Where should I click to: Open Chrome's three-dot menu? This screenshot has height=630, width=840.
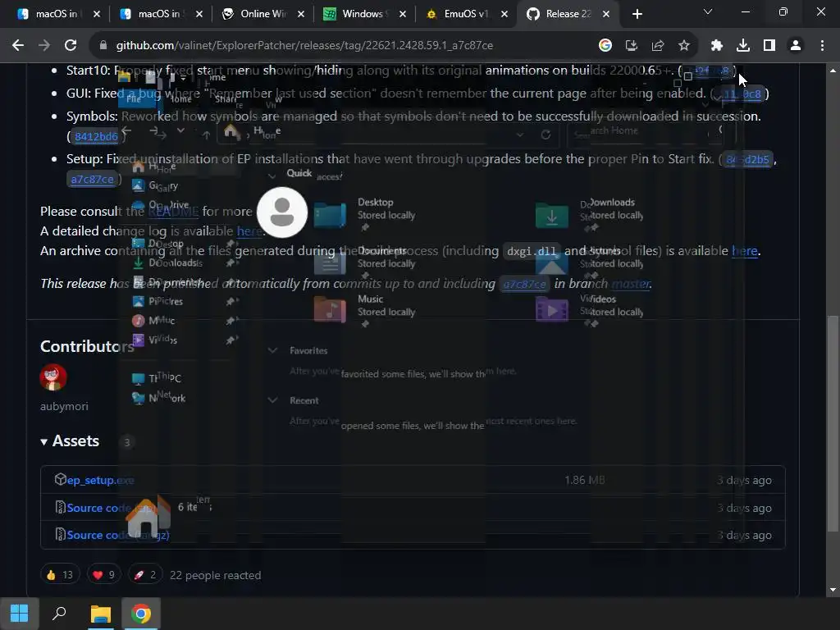tap(822, 46)
